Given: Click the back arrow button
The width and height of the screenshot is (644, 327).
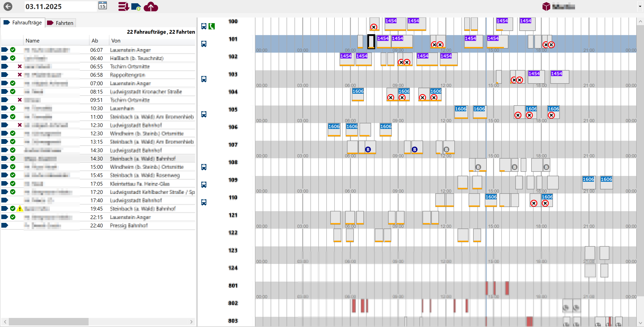Looking at the screenshot, I should point(8,7).
